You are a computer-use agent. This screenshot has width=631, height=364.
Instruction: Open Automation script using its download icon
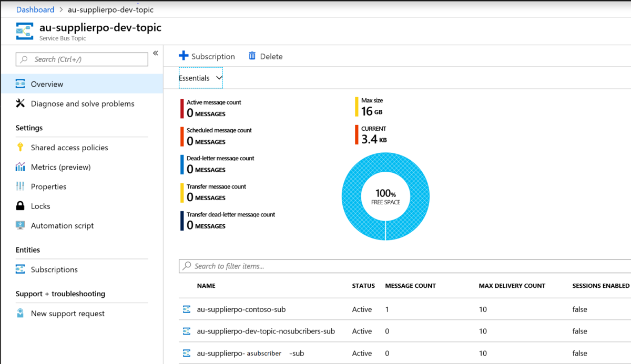pos(20,225)
